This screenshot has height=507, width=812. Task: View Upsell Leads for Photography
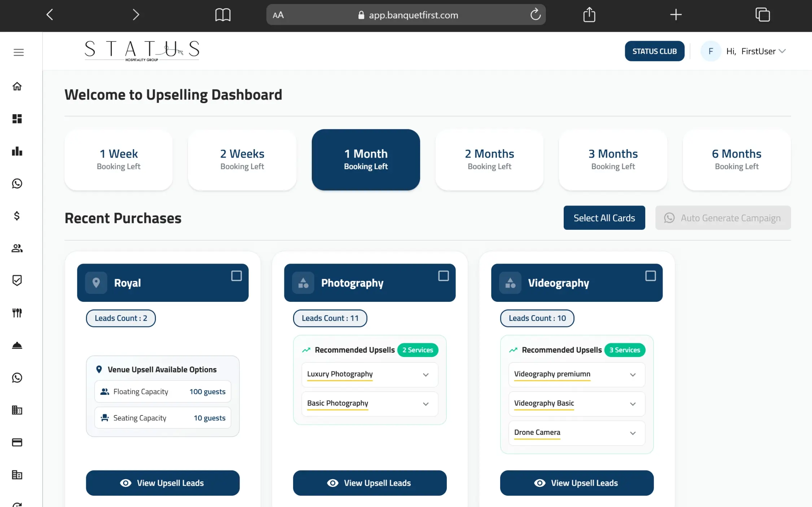[370, 483]
